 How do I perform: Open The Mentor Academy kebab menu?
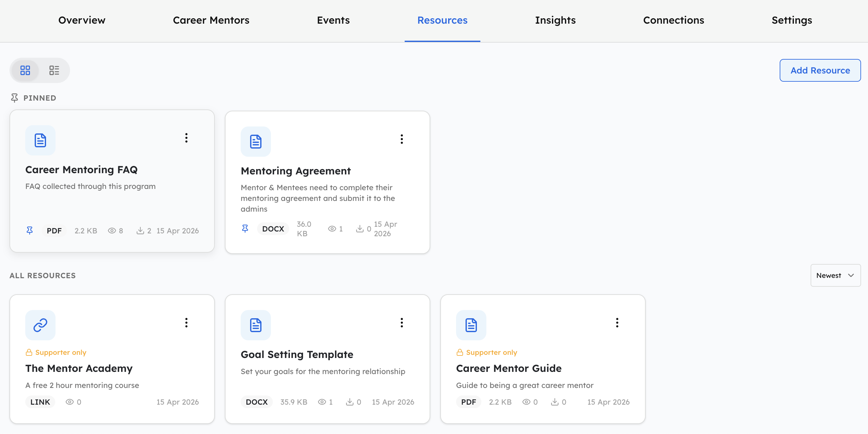tap(186, 323)
